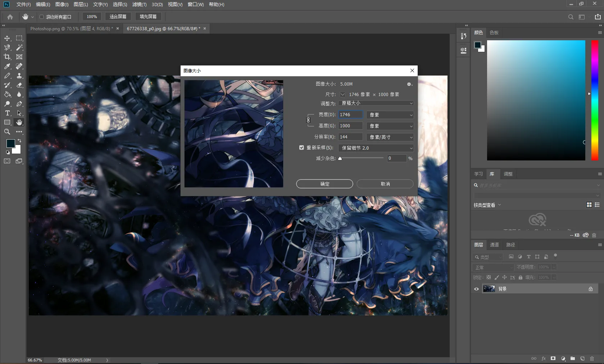Toggle lock position in Layers panel

[504, 277]
